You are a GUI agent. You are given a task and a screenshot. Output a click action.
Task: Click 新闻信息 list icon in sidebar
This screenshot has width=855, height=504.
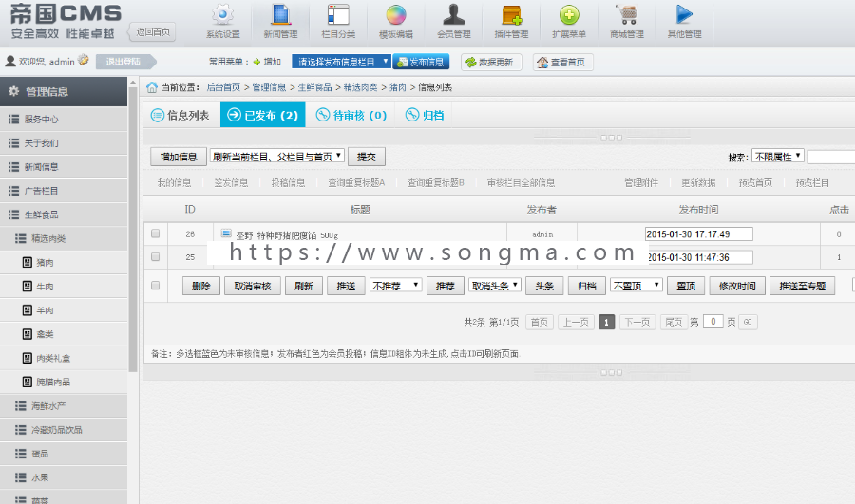pyautogui.click(x=13, y=167)
